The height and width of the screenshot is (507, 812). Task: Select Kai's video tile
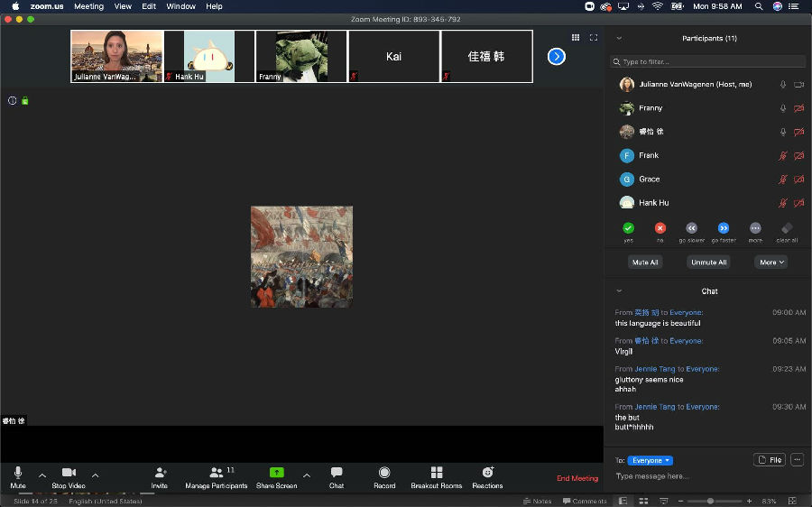pos(394,57)
